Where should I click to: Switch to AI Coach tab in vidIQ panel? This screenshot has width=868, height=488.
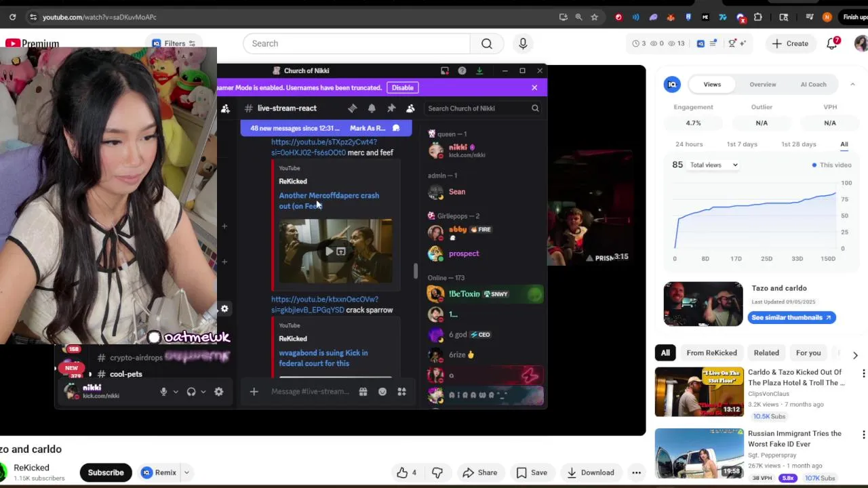click(x=813, y=84)
